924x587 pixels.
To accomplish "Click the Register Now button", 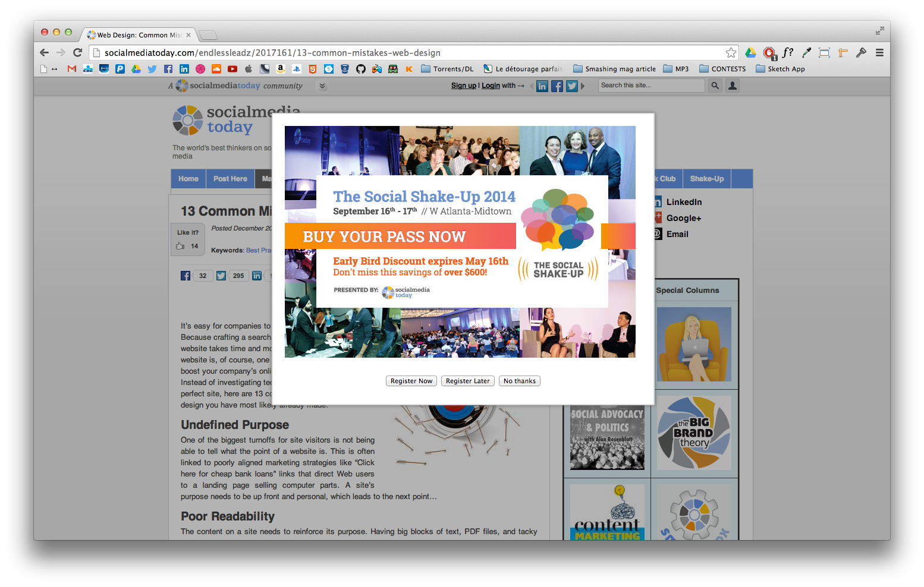I will [411, 381].
